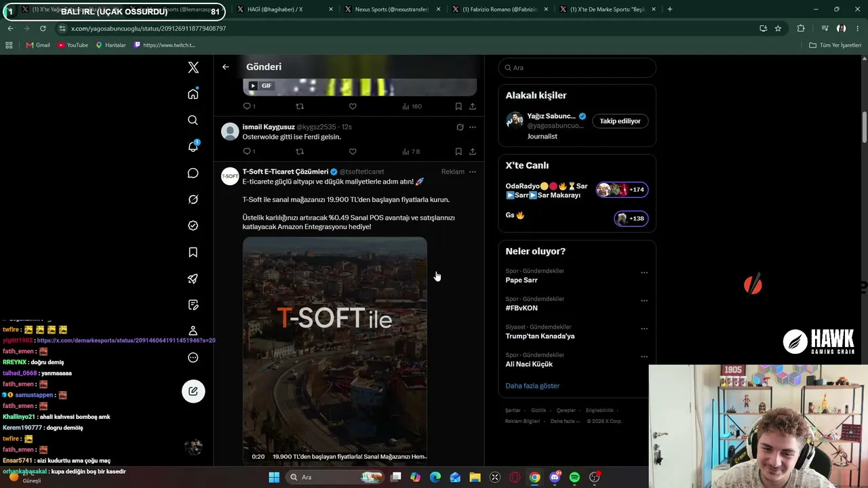The image size is (868, 488).
Task: Like ismail Kaygusuz's post
Action: [x=353, y=152]
